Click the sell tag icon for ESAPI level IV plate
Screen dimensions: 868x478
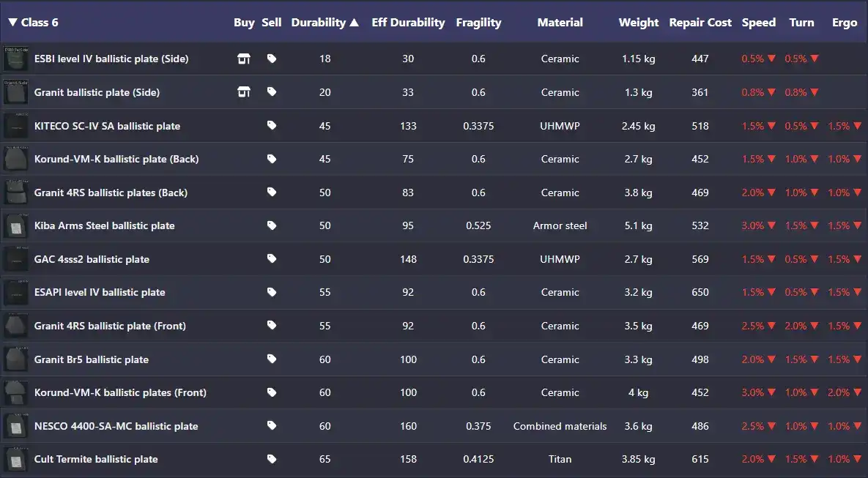[x=272, y=292]
